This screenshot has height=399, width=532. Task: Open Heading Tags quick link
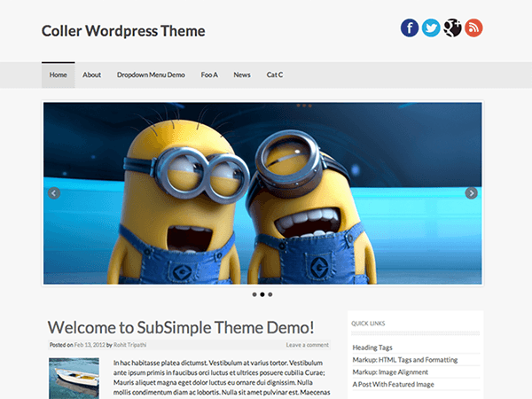372,348
